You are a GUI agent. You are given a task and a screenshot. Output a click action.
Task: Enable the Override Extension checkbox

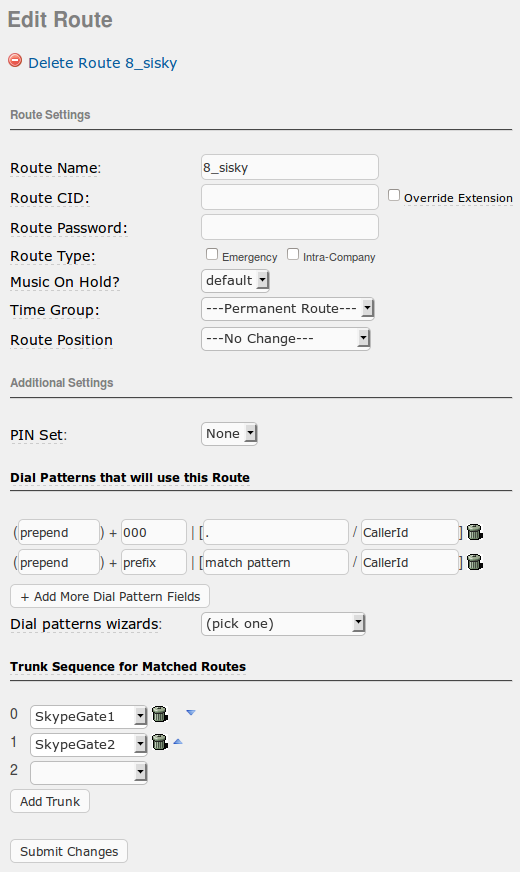click(x=394, y=195)
